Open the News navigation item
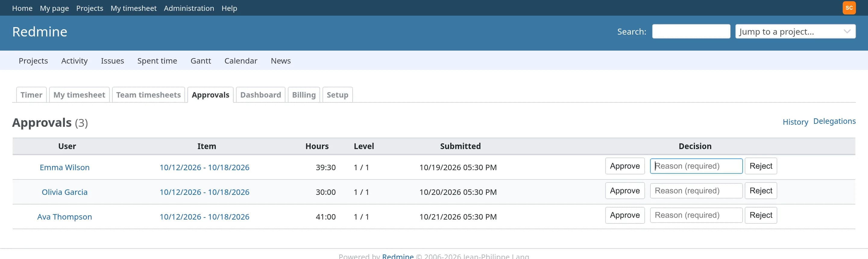The height and width of the screenshot is (259, 868). pyautogui.click(x=281, y=61)
